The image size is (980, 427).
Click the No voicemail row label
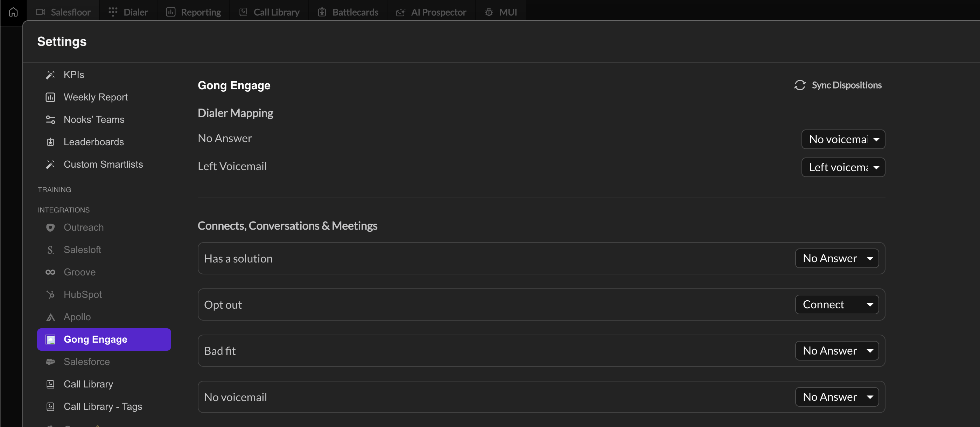pos(236,397)
